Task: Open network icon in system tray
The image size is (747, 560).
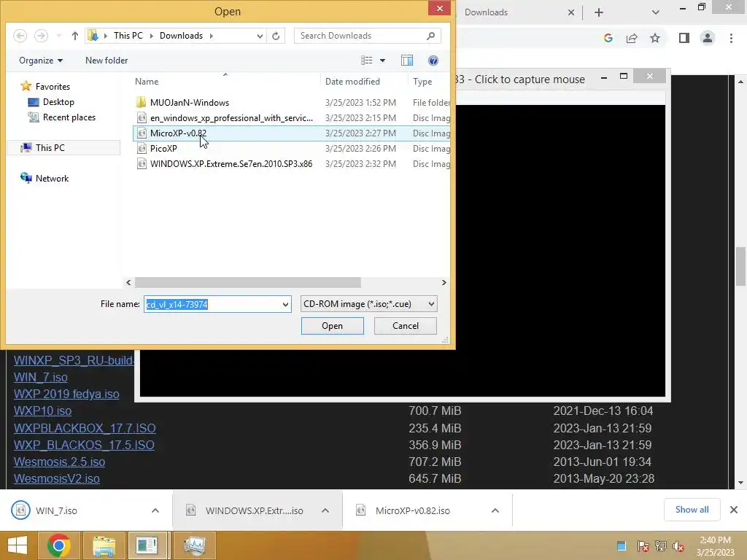Action: point(661,545)
